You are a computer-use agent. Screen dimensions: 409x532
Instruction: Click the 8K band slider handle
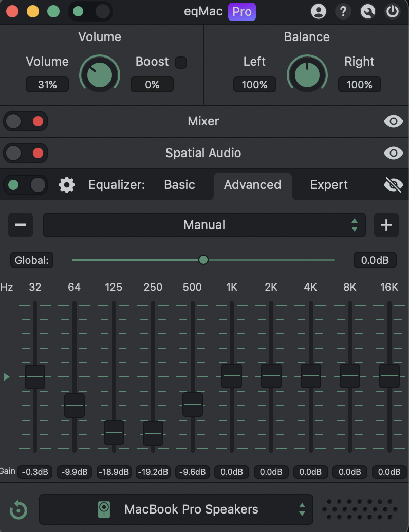(350, 375)
